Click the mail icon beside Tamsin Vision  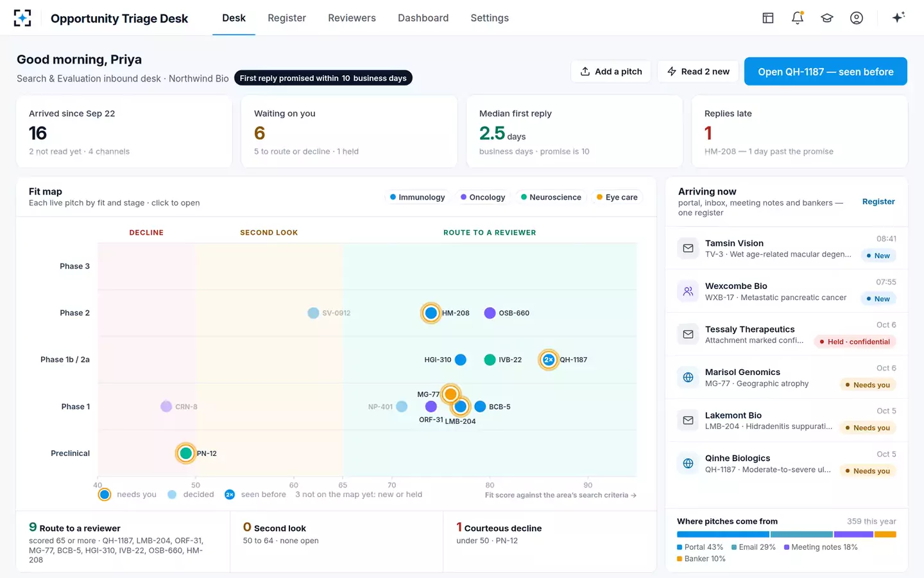pyautogui.click(x=688, y=249)
